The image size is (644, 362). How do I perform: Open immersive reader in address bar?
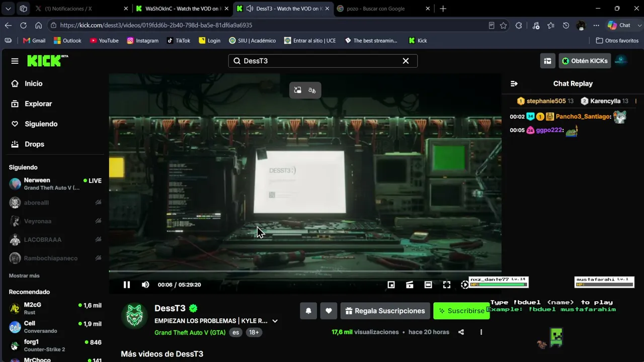click(491, 25)
